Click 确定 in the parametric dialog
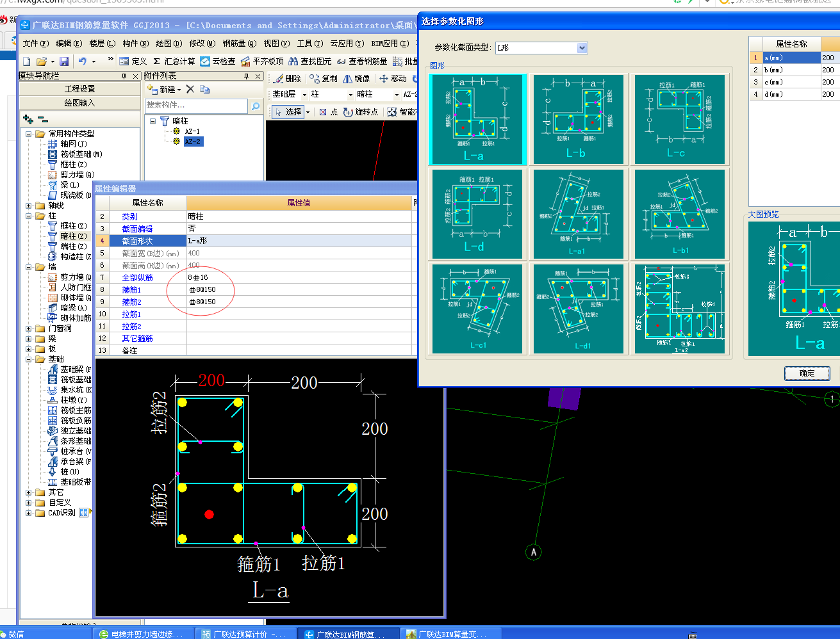The height and width of the screenshot is (639, 840). click(x=807, y=373)
